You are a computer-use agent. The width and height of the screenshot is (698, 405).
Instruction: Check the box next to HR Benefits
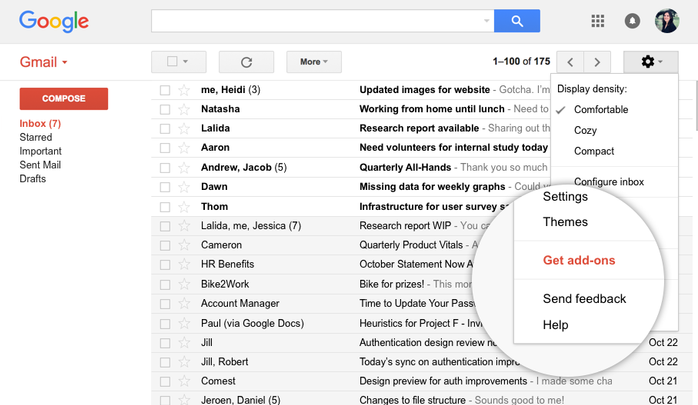pos(165,265)
